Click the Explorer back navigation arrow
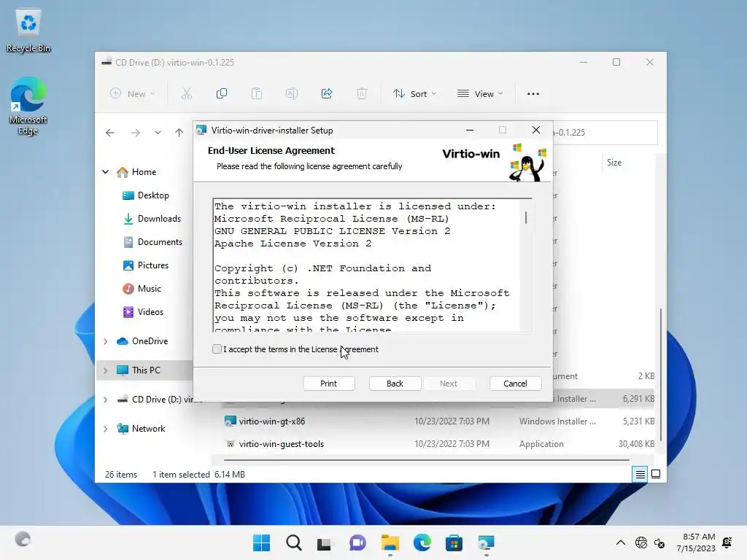 click(x=110, y=133)
